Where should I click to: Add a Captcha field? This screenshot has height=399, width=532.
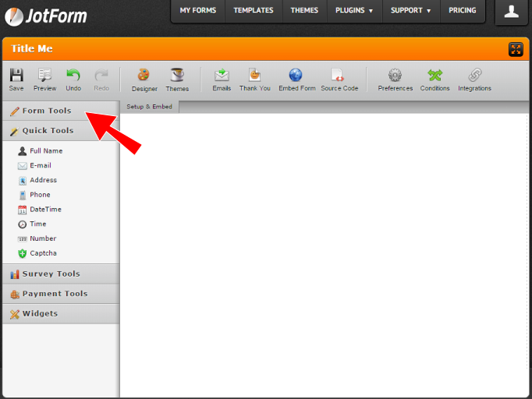pyautogui.click(x=37, y=253)
